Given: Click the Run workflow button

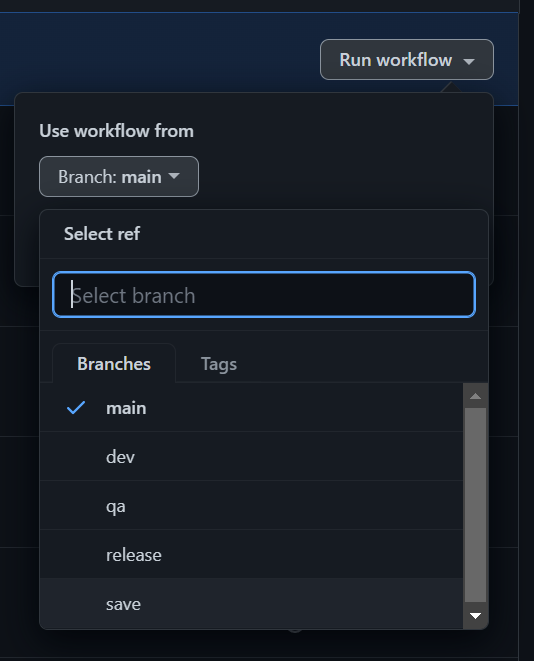Looking at the screenshot, I should [x=407, y=59].
